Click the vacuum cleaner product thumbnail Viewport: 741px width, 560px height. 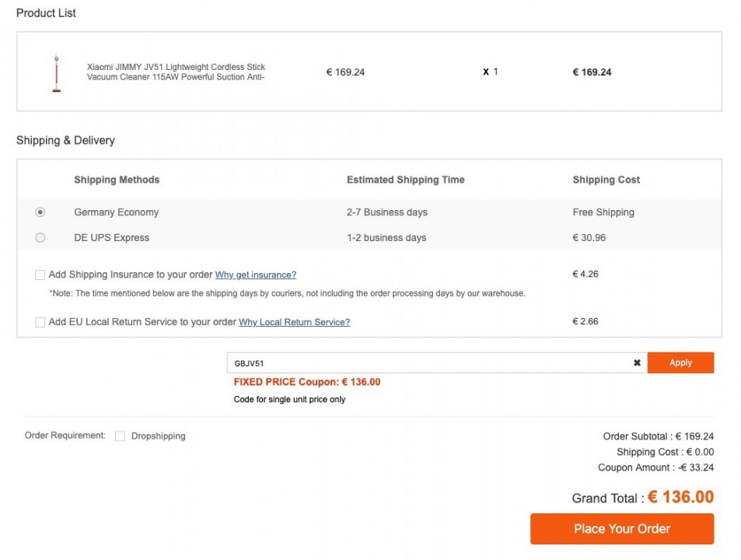pos(56,72)
